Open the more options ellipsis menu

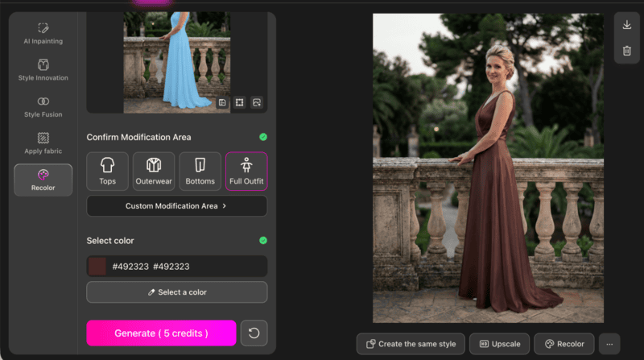[609, 344]
